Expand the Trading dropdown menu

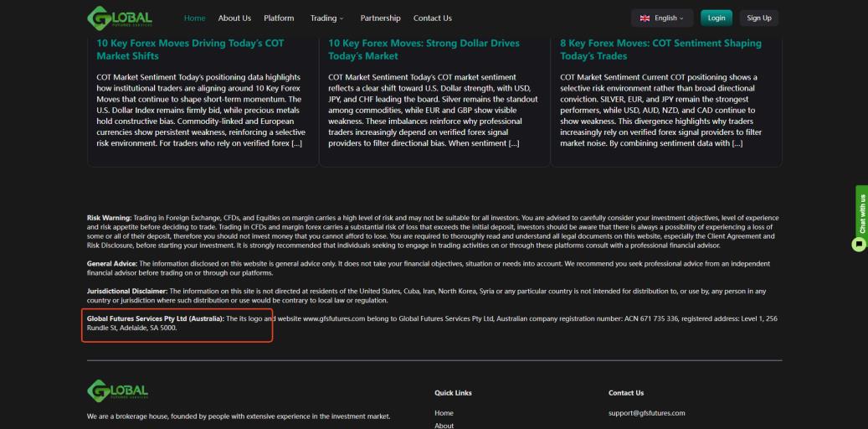[x=327, y=18]
